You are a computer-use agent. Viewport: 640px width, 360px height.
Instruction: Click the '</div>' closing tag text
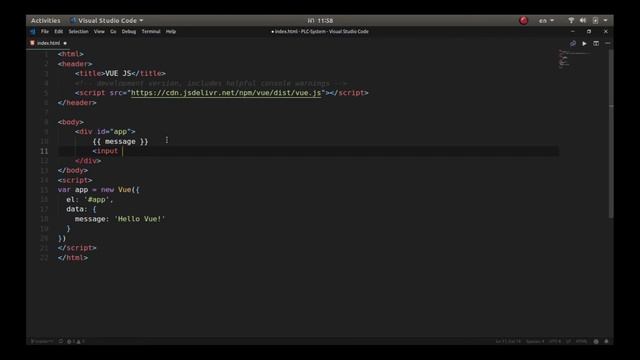point(88,161)
